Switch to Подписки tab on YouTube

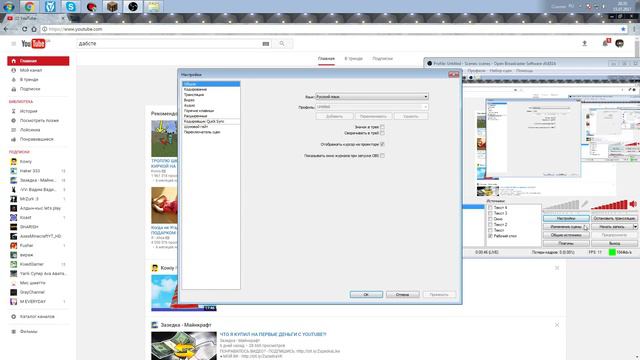tap(382, 59)
